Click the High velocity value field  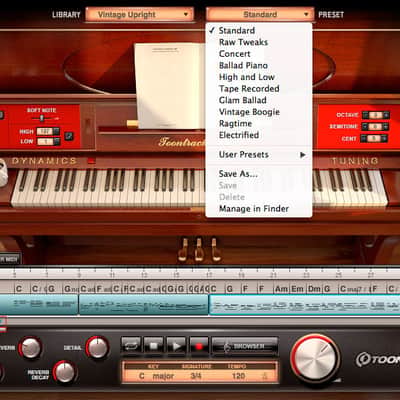pyautogui.click(x=45, y=131)
